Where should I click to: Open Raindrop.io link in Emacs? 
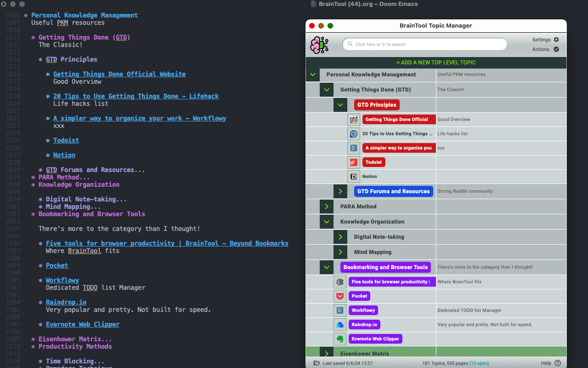[66, 302]
